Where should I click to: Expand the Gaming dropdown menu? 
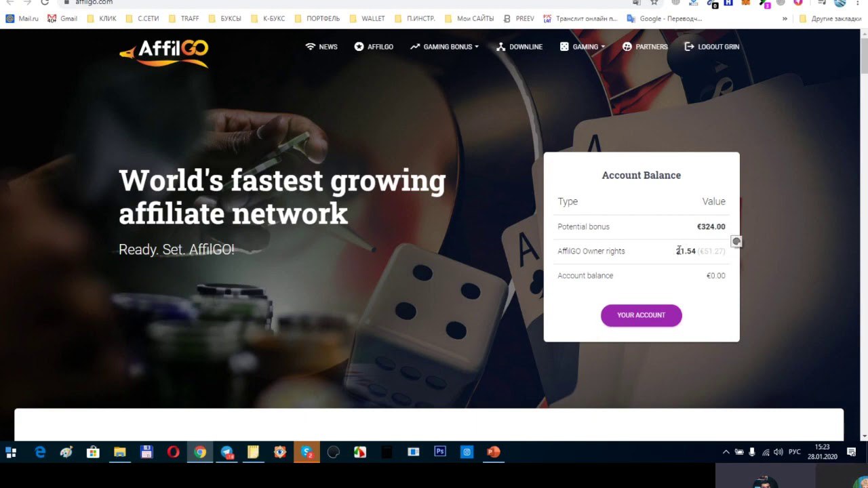point(582,47)
